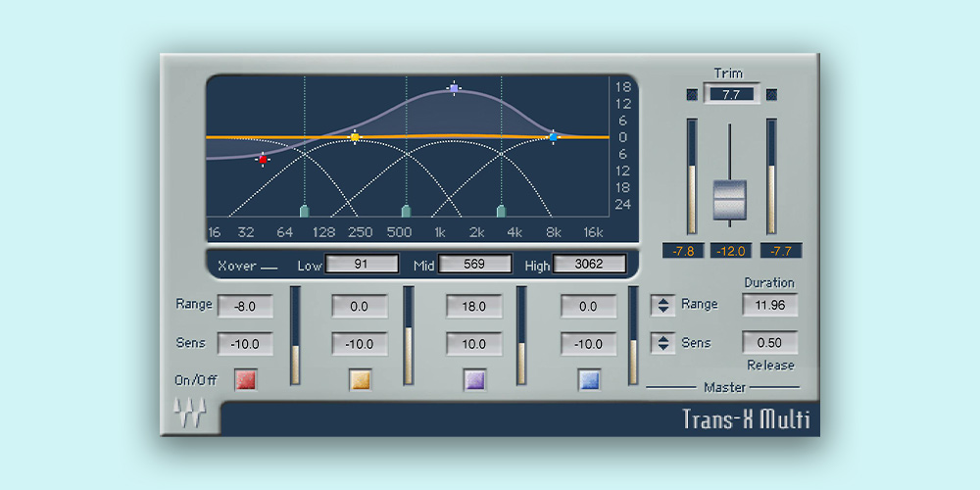
Task: Select the blue band marker on the graph
Action: [x=553, y=136]
